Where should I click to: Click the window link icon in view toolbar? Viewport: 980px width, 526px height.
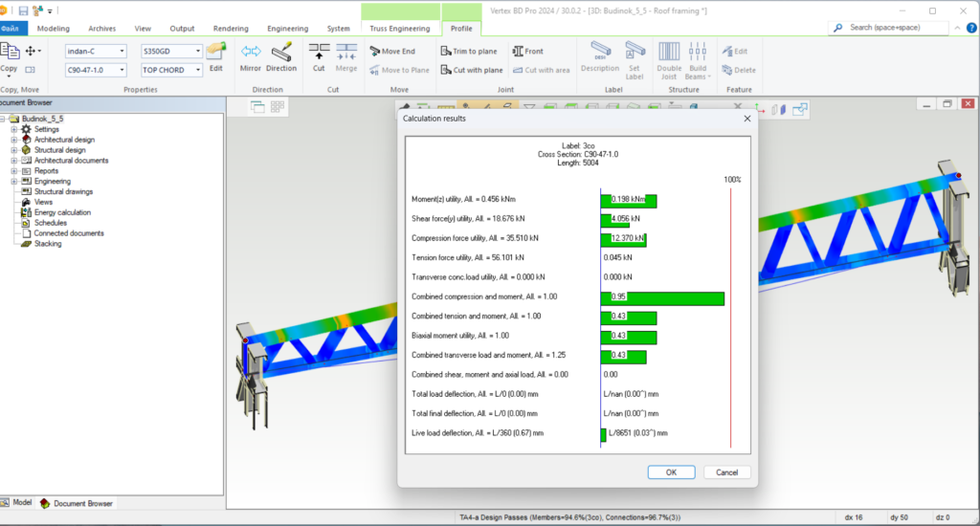[x=799, y=110]
